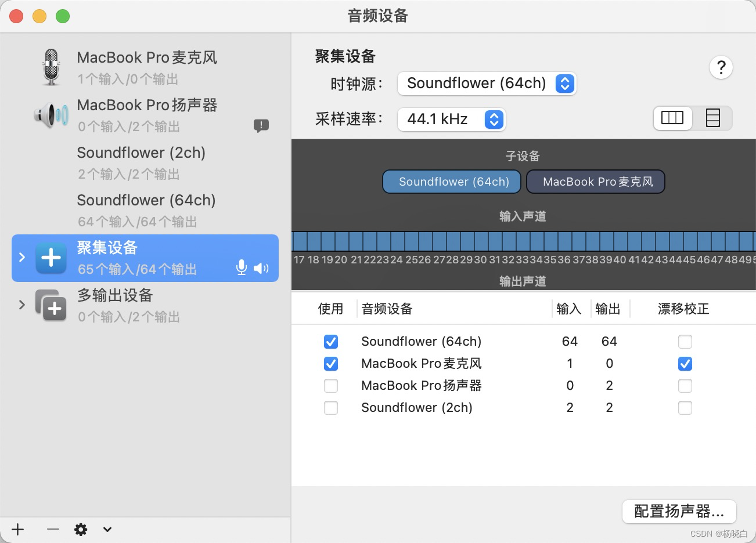Viewport: 756px width, 543px height.
Task: Remove device with the minus button
Action: pyautogui.click(x=53, y=529)
